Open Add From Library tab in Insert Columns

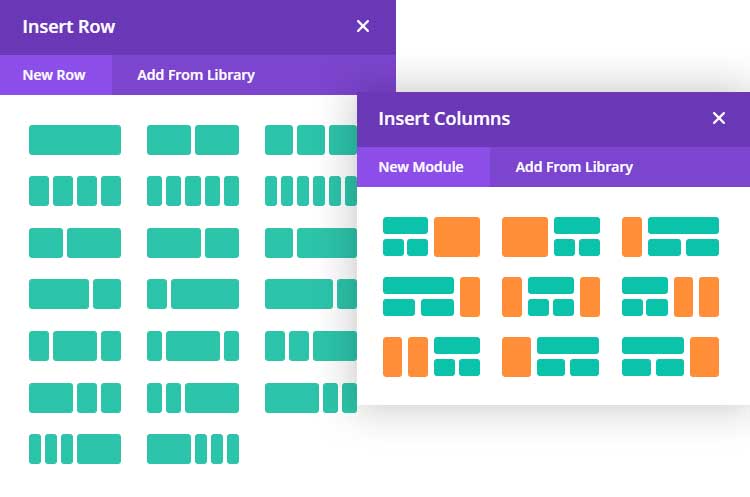coord(574,167)
